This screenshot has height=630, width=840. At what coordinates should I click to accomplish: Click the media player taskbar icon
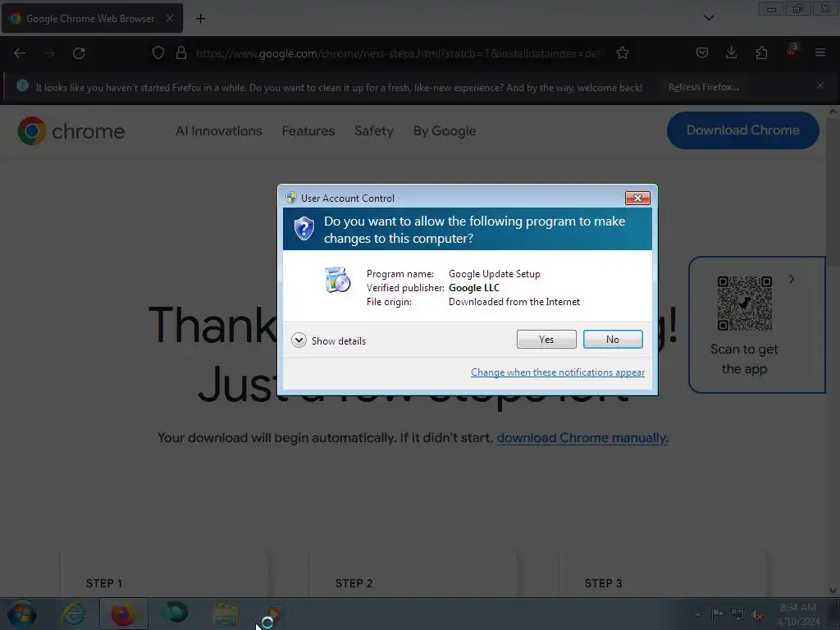273,614
